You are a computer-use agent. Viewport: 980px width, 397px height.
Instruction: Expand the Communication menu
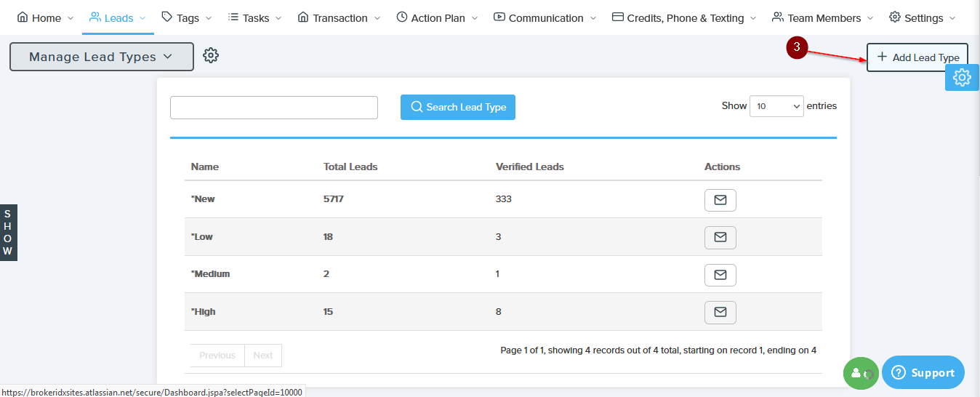(x=545, y=18)
